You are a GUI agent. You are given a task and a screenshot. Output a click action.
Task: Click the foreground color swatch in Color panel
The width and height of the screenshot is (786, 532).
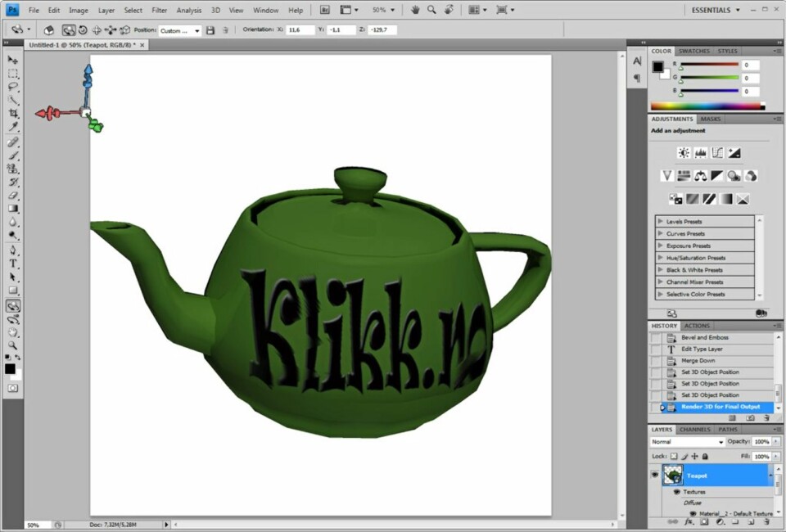(x=657, y=66)
